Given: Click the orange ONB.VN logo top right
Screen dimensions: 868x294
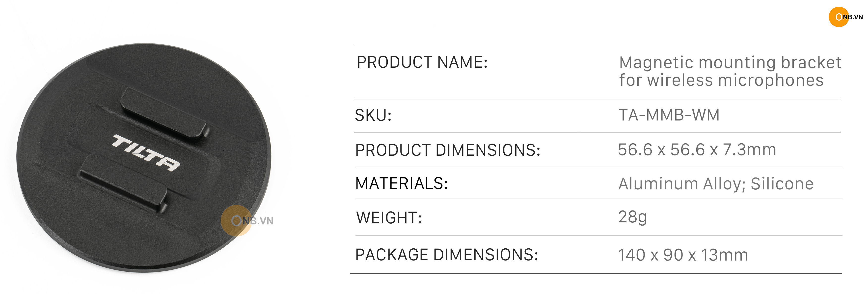Looking at the screenshot, I should click(846, 17).
